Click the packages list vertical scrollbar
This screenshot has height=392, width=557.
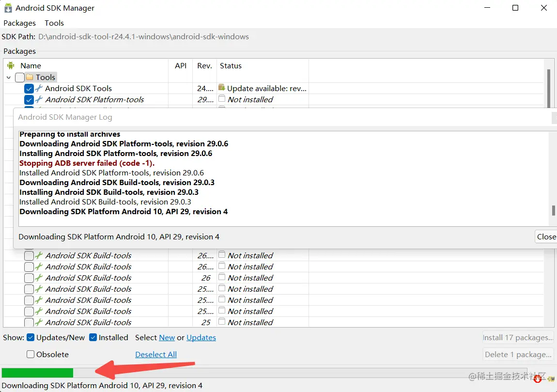click(548, 89)
